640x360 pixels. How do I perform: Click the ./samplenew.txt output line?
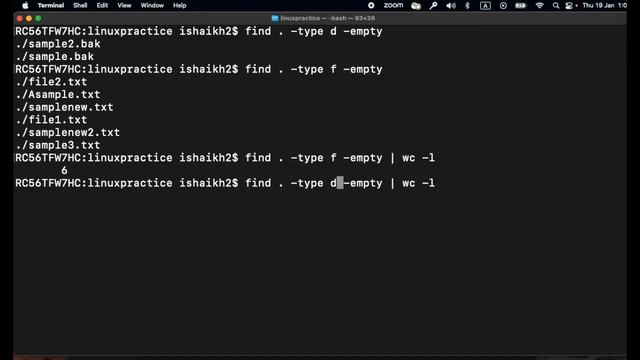click(x=64, y=107)
